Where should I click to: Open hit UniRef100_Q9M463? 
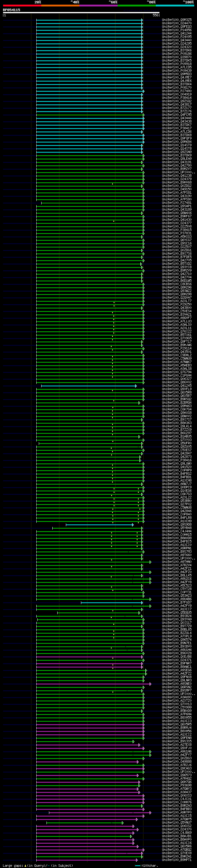coord(177,406)
